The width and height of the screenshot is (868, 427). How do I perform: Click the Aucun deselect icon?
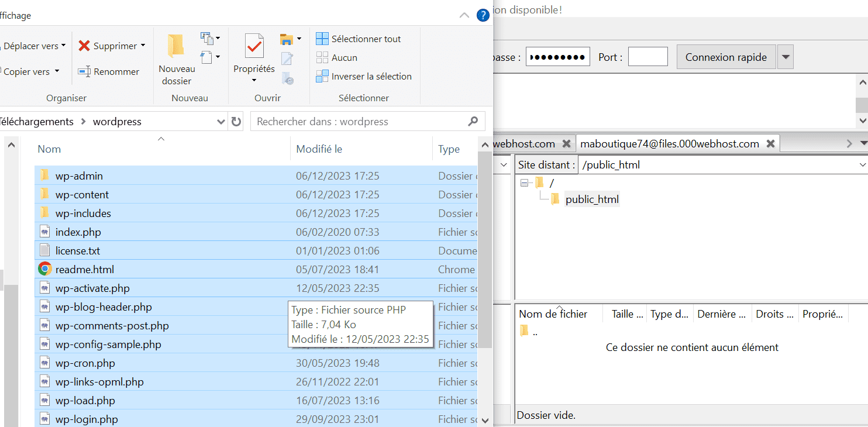click(322, 57)
